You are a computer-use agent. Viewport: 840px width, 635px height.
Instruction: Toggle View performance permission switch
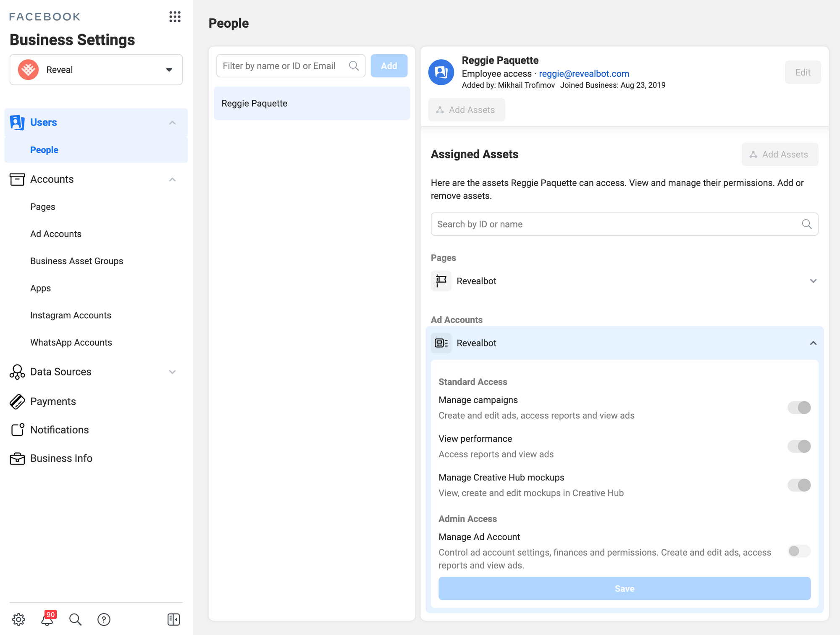tap(799, 446)
